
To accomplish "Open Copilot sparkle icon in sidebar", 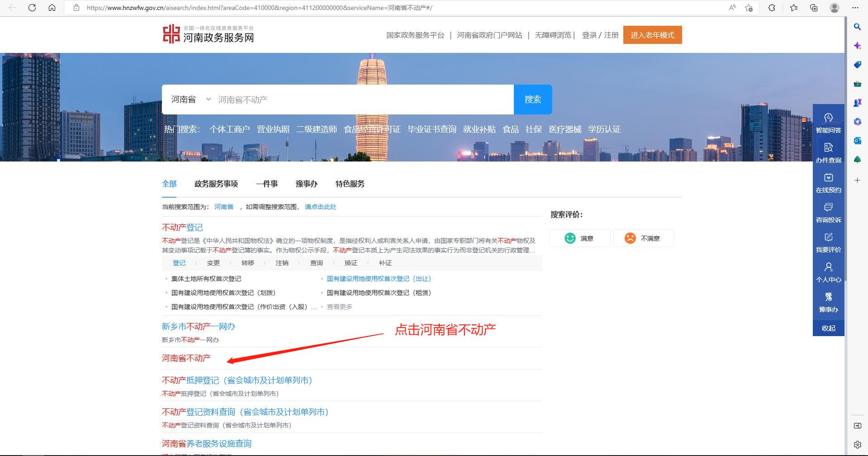I will pos(857,46).
